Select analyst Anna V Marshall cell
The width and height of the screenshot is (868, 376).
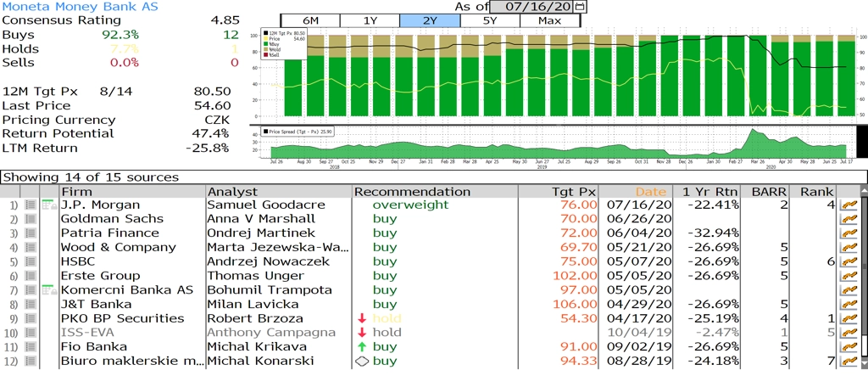(261, 219)
